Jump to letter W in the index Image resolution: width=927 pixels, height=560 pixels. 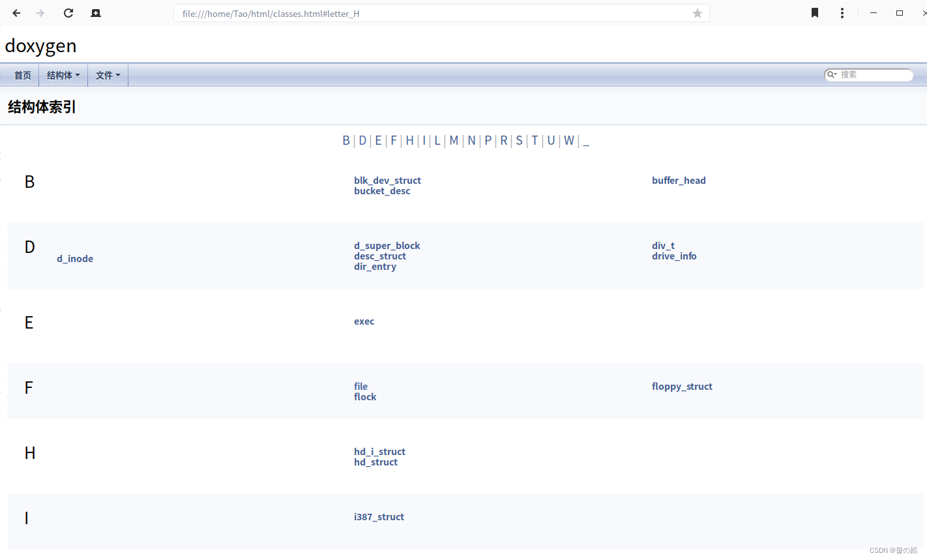tap(569, 141)
